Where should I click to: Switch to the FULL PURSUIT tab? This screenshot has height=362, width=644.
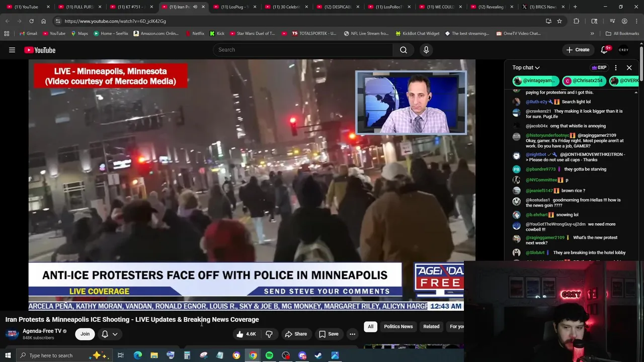coord(79,7)
